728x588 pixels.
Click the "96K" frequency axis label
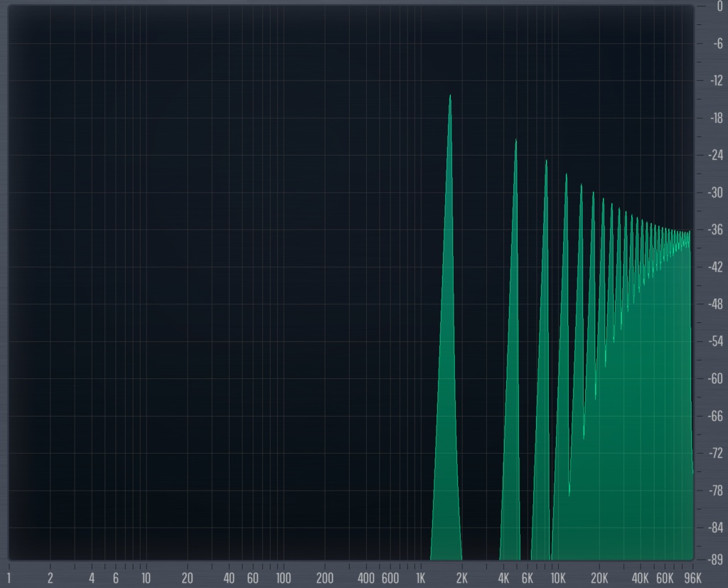point(692,578)
